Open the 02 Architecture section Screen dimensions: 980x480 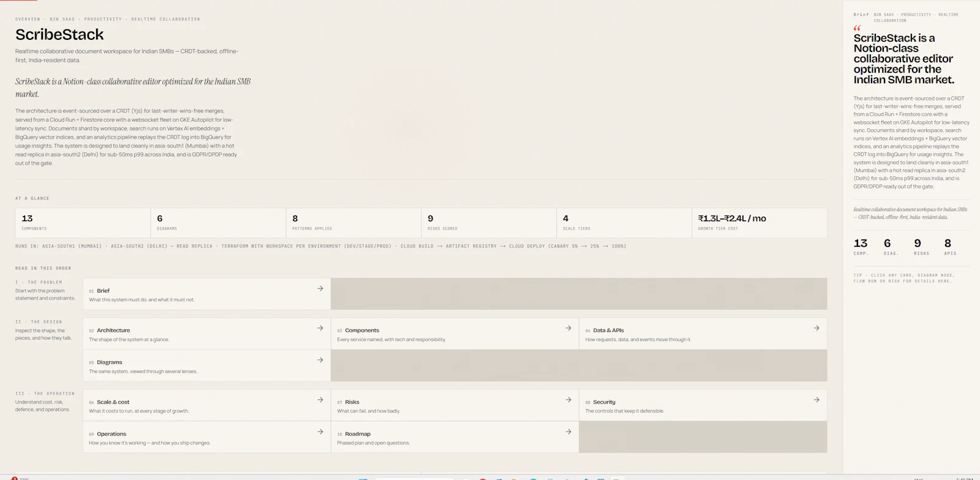207,334
